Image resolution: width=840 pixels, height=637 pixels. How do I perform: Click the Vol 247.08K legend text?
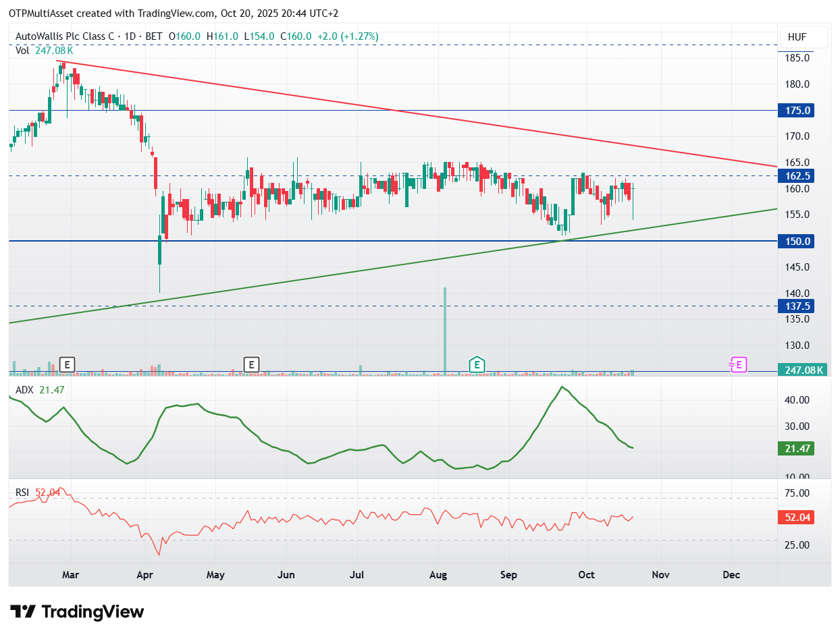[x=44, y=50]
